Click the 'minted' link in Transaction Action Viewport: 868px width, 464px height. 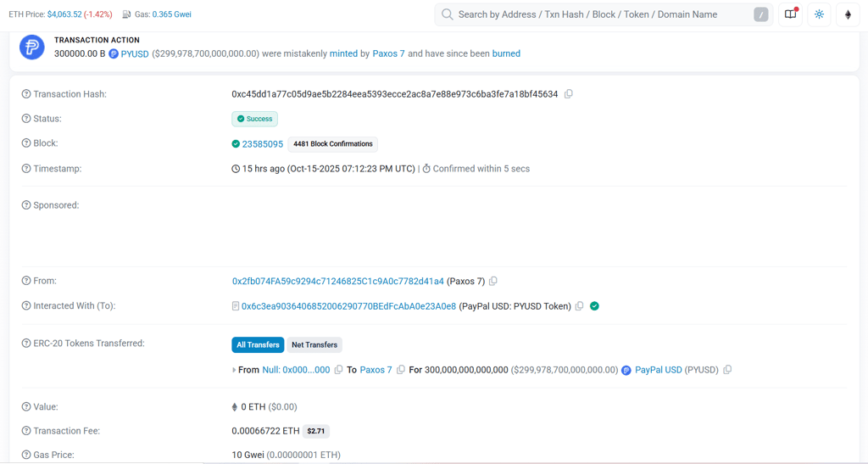click(343, 53)
